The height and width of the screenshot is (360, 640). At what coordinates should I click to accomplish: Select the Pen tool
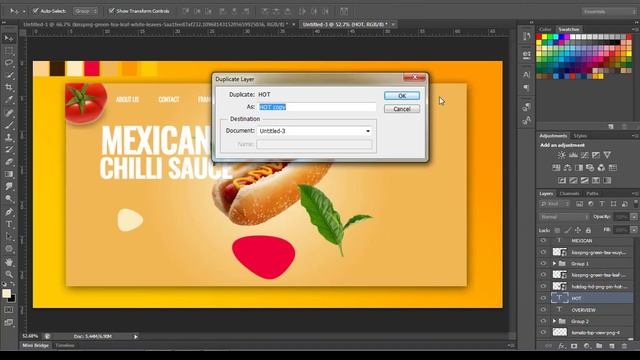(x=9, y=212)
